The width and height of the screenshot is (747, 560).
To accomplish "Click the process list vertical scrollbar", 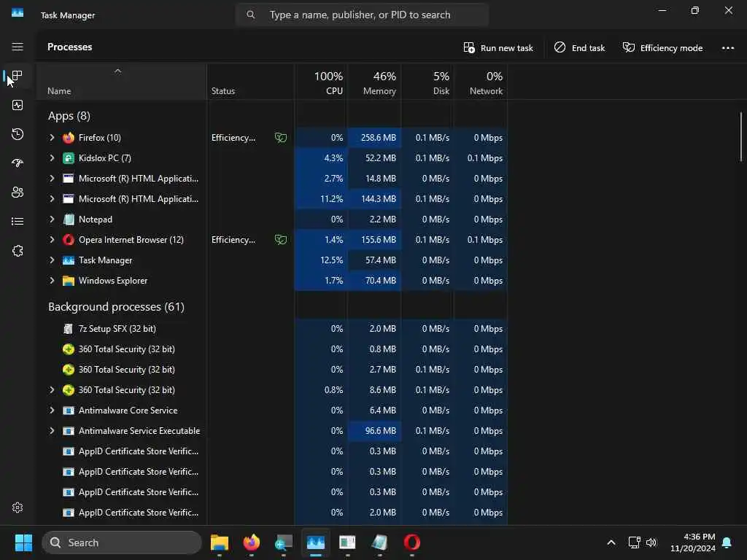I will pos(741,136).
